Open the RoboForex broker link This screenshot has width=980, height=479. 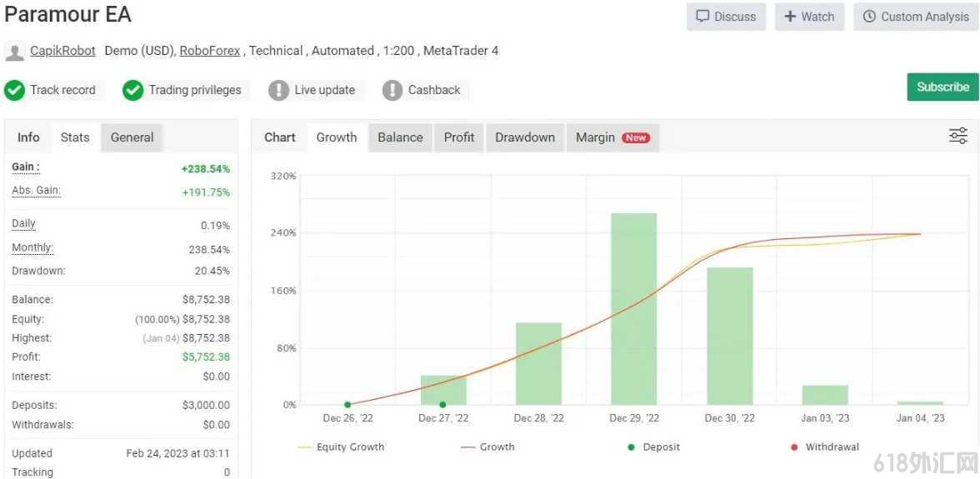[210, 51]
